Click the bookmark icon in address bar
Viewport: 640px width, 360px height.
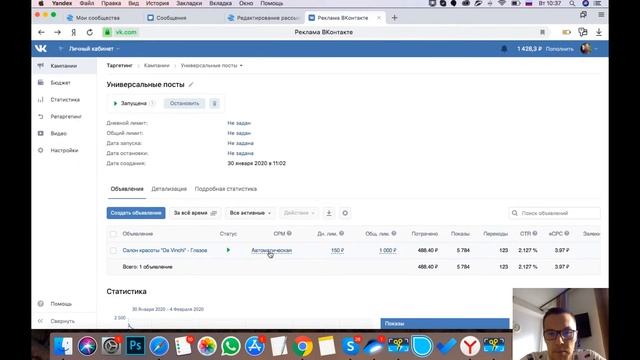coord(542,32)
